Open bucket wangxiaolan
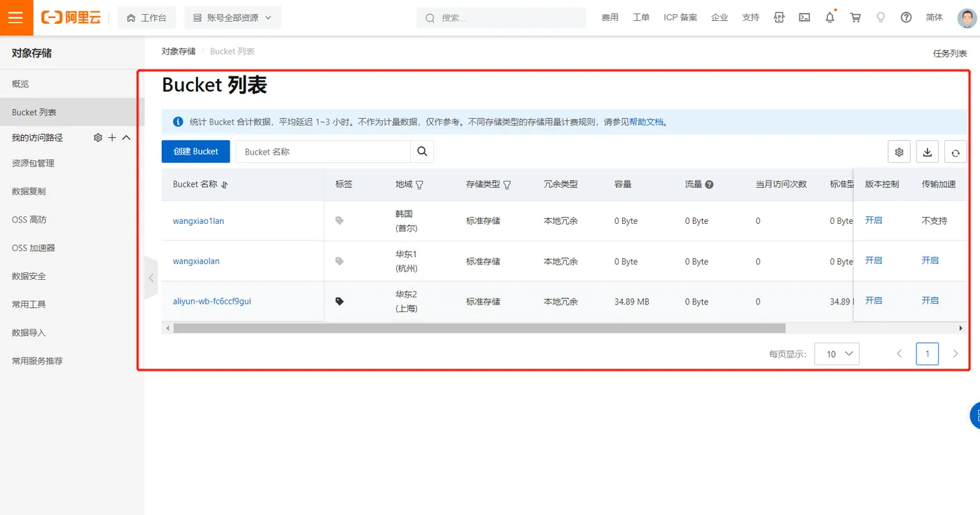 click(196, 261)
